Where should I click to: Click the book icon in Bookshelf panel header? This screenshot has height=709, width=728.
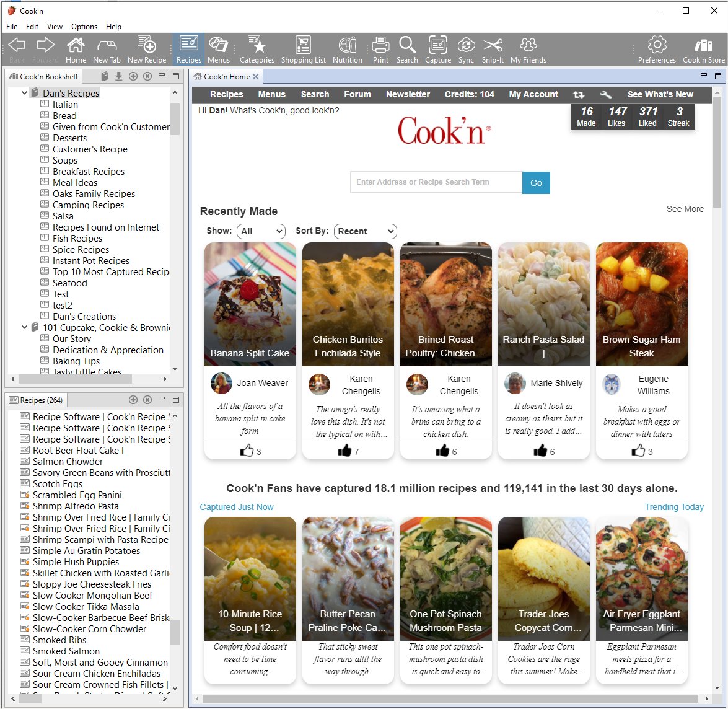pyautogui.click(x=105, y=76)
